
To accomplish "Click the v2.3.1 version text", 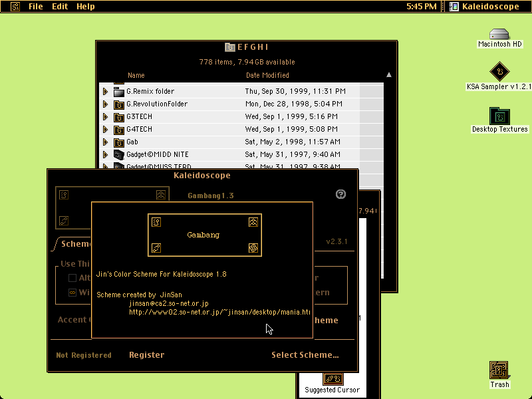I will tap(336, 241).
